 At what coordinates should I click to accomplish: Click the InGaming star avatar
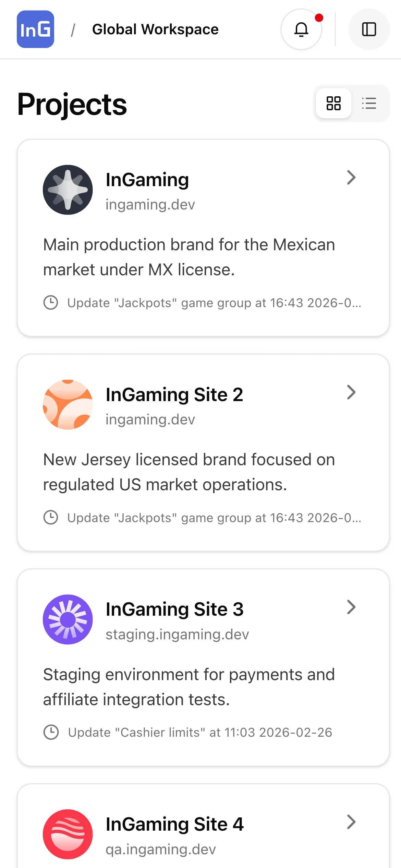point(68,190)
